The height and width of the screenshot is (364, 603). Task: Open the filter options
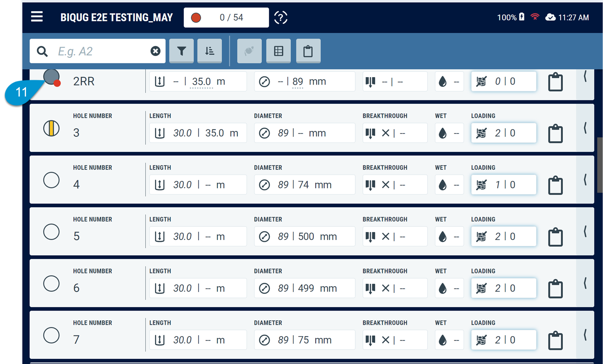pos(181,51)
